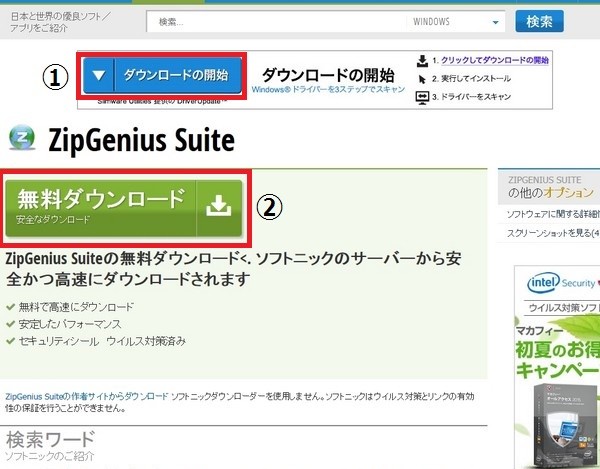The height and width of the screenshot is (469, 600).
Task: Click the green 無料ダウンロード button
Action: click(x=124, y=208)
